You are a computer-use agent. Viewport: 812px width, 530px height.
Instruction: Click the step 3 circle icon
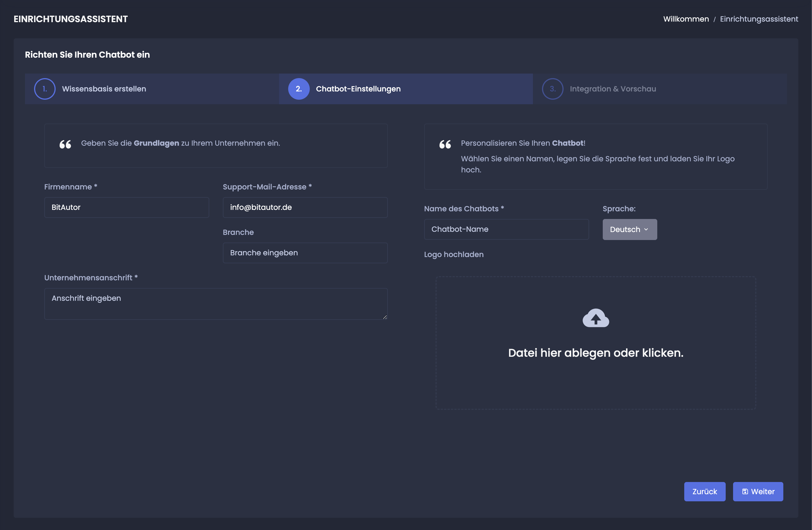(553, 89)
